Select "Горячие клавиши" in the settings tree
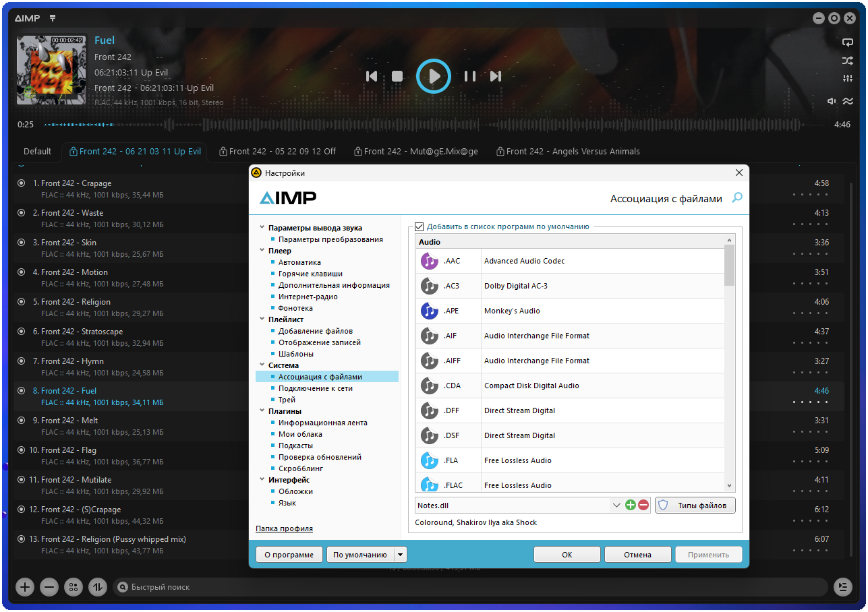The height and width of the screenshot is (612, 868). [x=310, y=274]
